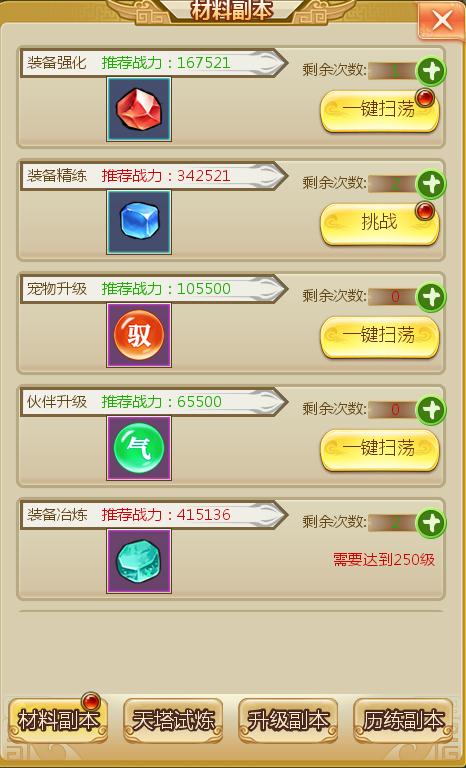
Task: Click the red gem icon for 装备强化
Action: [139, 109]
